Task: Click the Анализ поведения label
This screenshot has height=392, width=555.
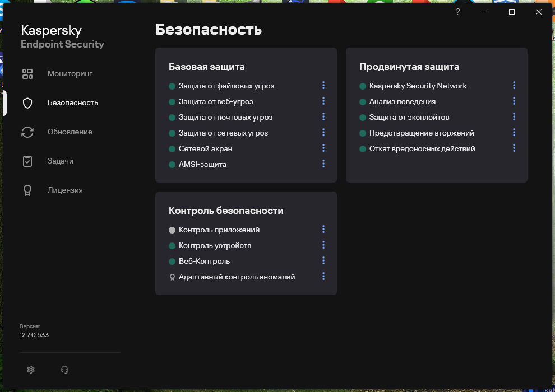Action: (x=403, y=102)
